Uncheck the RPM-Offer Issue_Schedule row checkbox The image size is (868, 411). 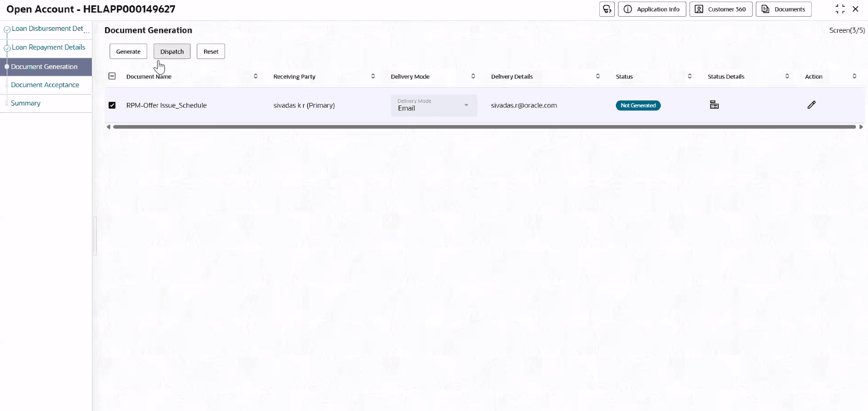pyautogui.click(x=112, y=105)
